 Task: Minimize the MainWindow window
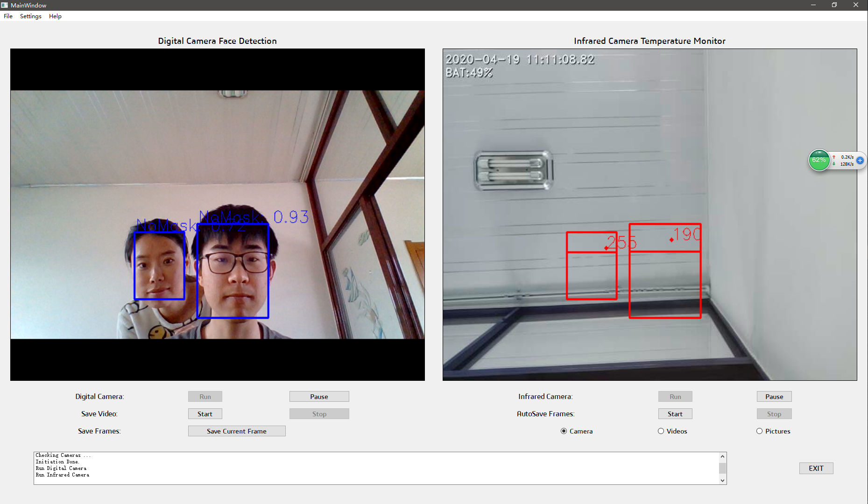point(813,5)
